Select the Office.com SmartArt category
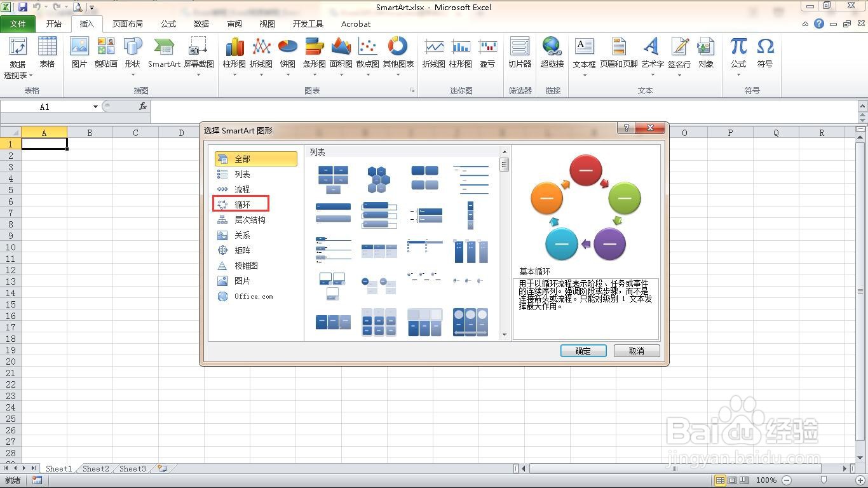Screen dimensions: 868x488 [256, 296]
